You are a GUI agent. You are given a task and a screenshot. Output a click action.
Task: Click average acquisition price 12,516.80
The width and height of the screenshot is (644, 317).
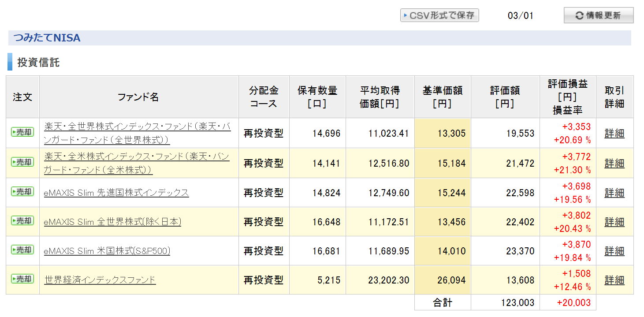(389, 164)
